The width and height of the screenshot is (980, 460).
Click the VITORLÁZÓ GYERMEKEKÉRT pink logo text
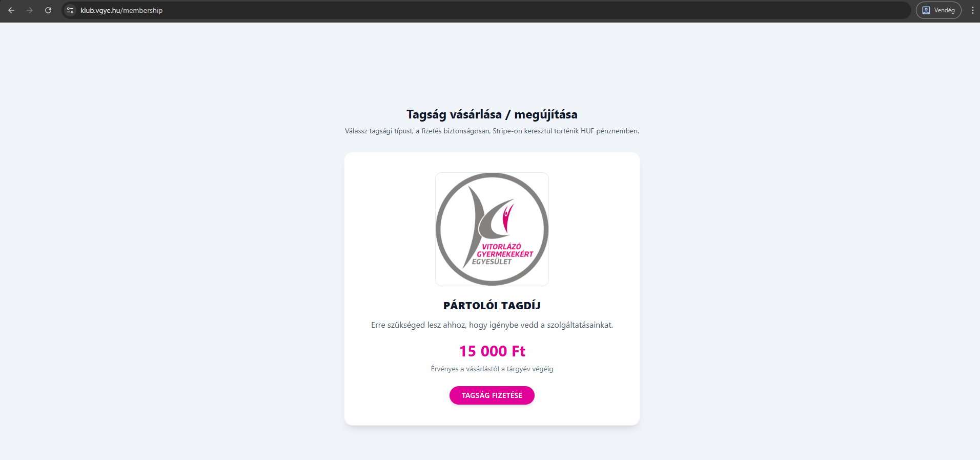click(x=505, y=250)
